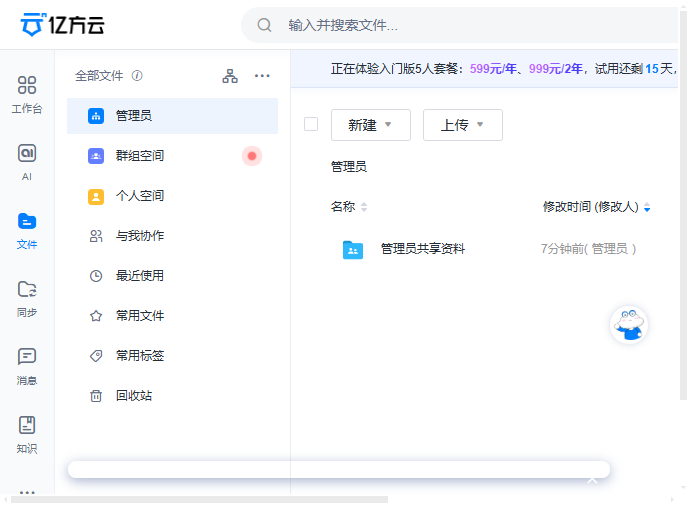Expand the 上传 dropdown button
Image resolution: width=689 pixels, height=505 pixels.
463,125
